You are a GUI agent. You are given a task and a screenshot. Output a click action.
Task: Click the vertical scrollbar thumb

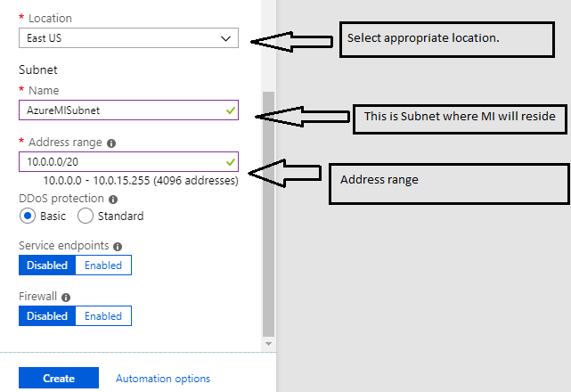[268, 214]
